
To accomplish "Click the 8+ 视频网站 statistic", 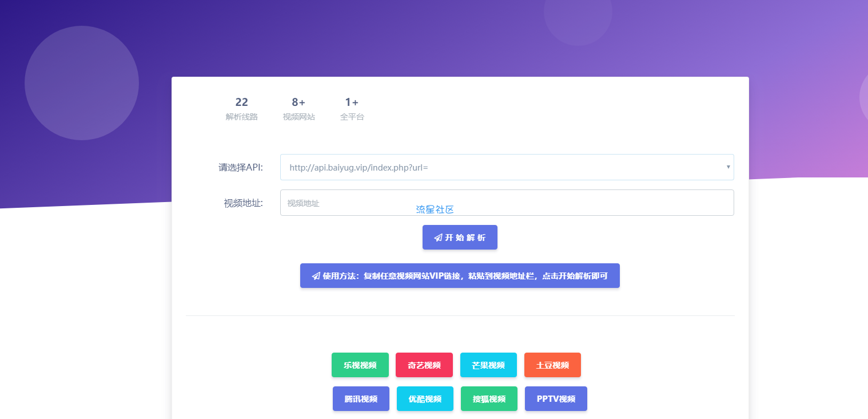I will tap(298, 109).
